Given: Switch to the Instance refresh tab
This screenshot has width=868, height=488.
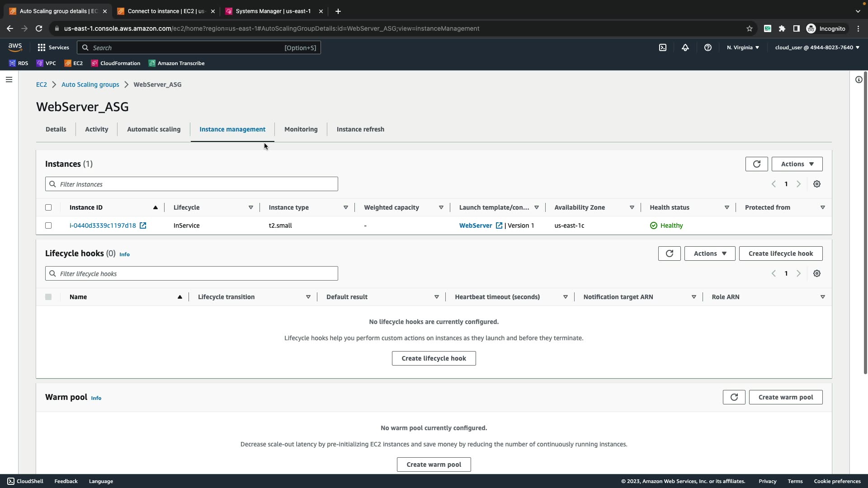Looking at the screenshot, I should pos(360,129).
